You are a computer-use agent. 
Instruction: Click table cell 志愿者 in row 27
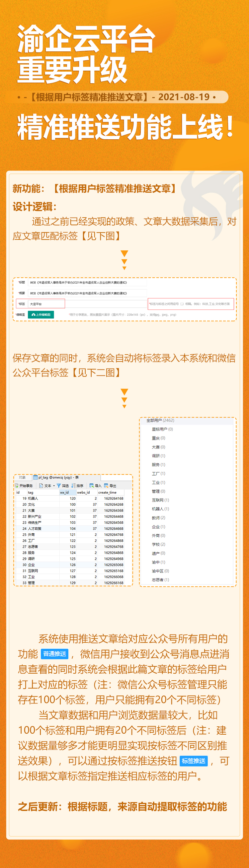[x=33, y=547]
